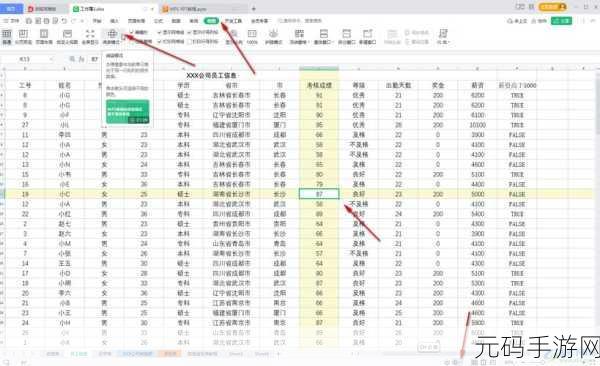Enter Full Screen display (全屏显示)
The image size is (600, 366).
[90, 37]
